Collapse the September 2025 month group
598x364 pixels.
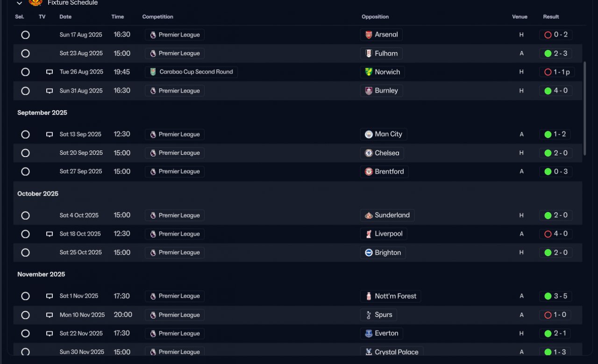42,113
